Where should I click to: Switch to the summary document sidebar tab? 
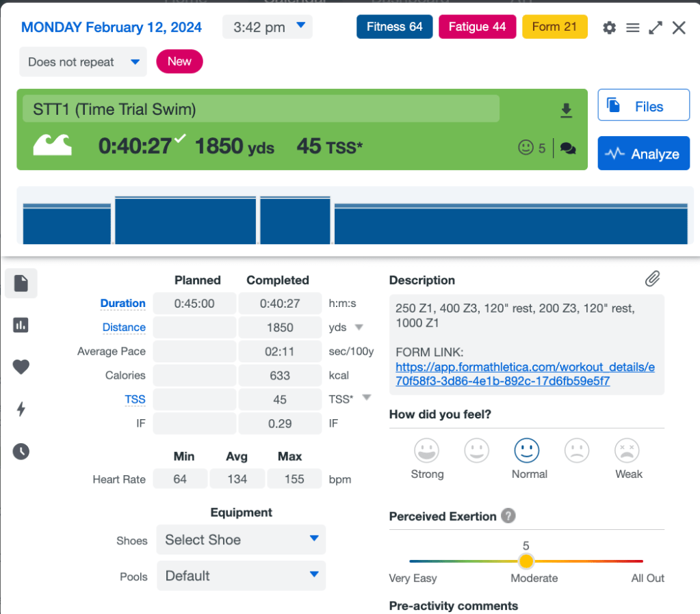click(21, 283)
